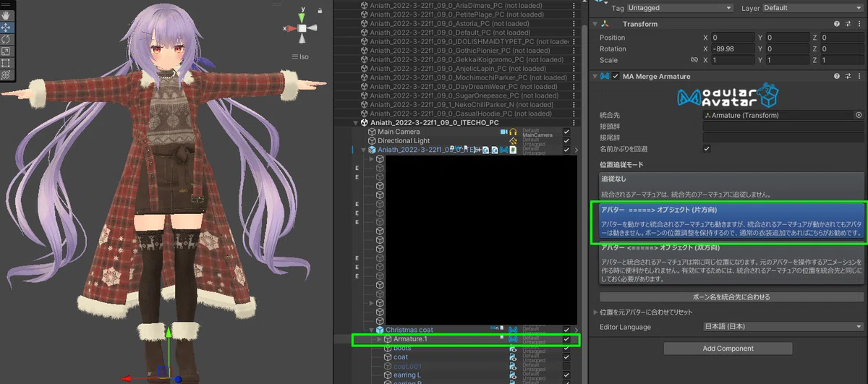The image size is (868, 384).
Task: Select アバター <=====> オブジェクト (双方向) mode
Action: click(731, 265)
